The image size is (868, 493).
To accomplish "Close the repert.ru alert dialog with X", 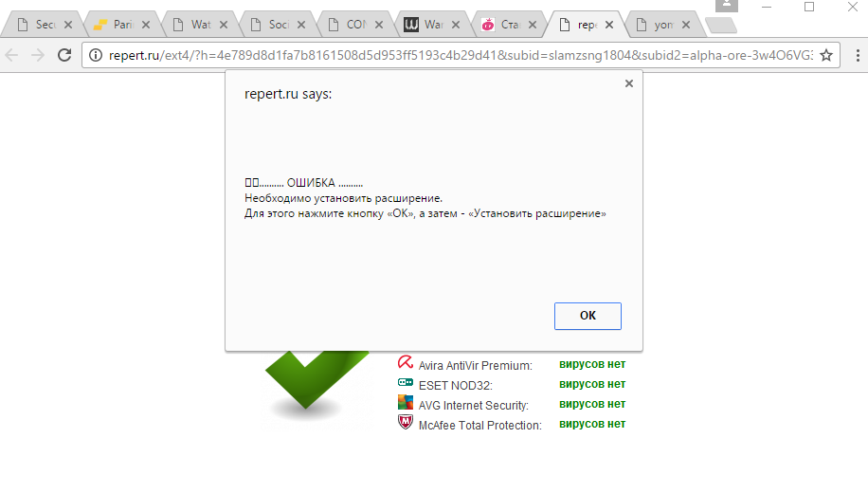I will click(x=628, y=83).
